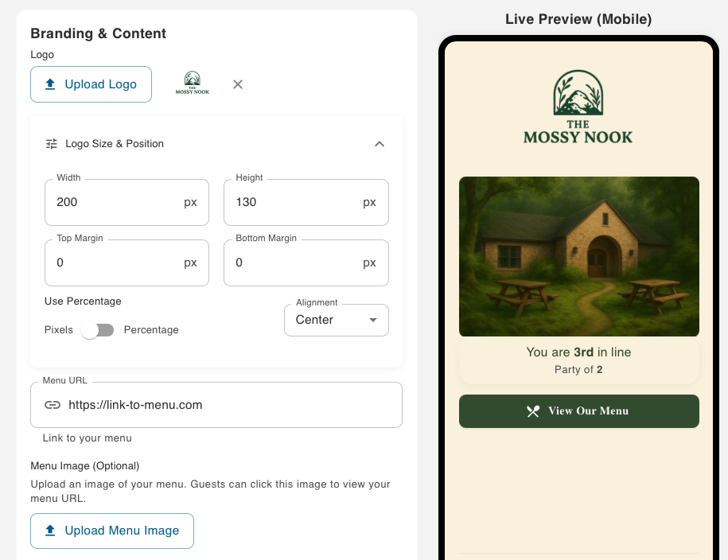Click the Mossy Nook logo thumbnail

click(x=193, y=84)
